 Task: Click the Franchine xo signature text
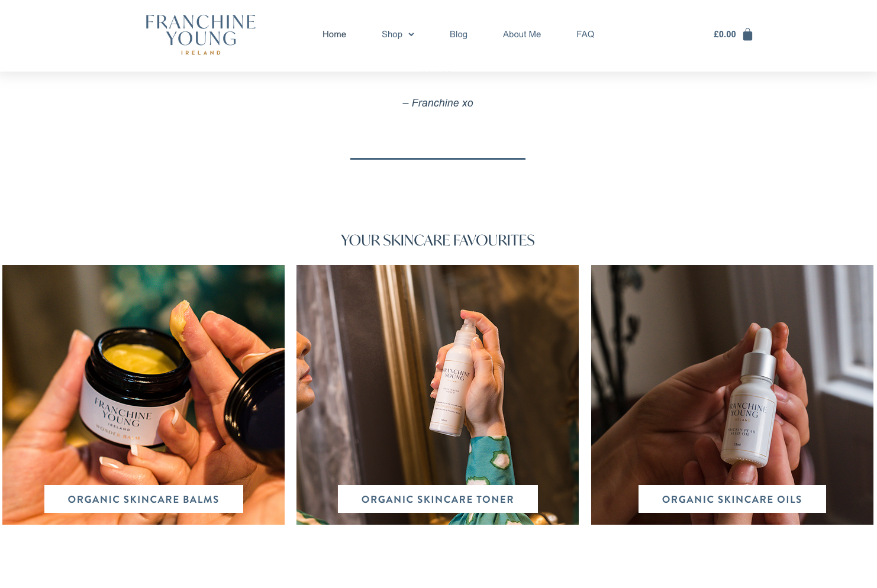[x=438, y=103]
